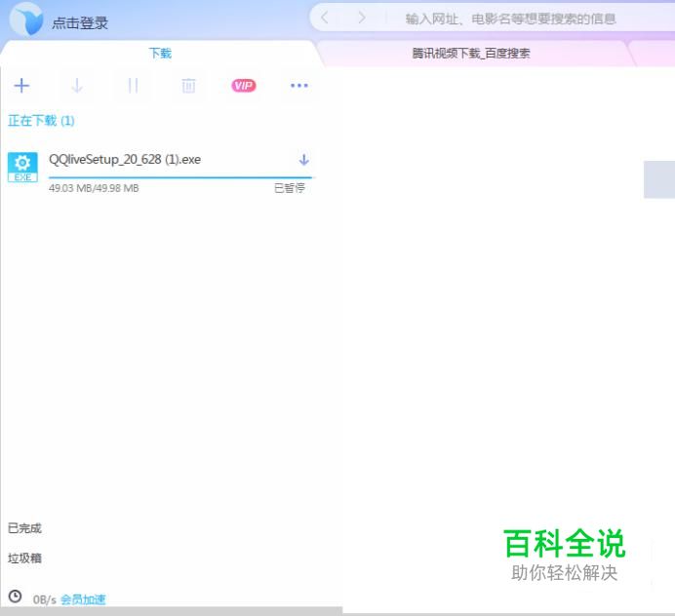Open the more options ellipsis menu
The width and height of the screenshot is (675, 616).
299,86
